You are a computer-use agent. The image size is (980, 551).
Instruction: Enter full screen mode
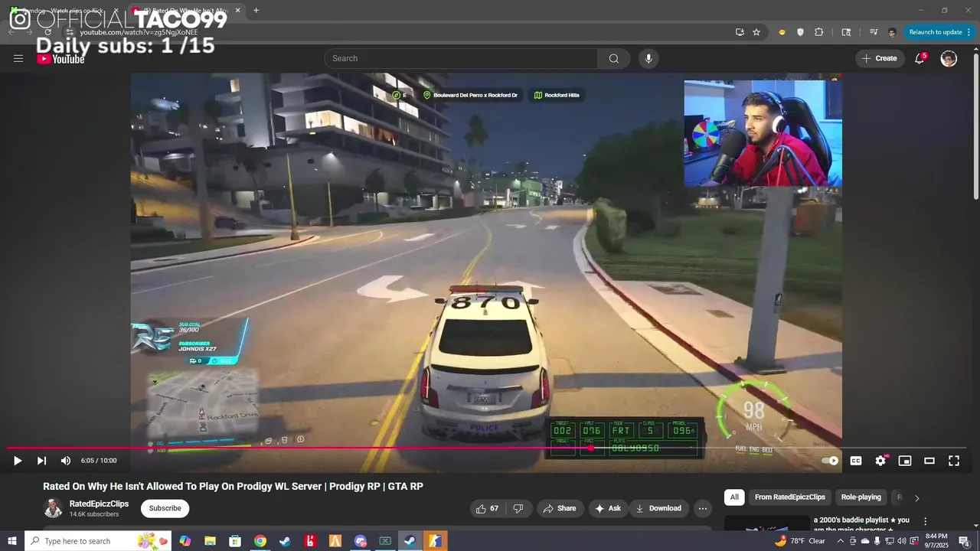[x=954, y=461]
